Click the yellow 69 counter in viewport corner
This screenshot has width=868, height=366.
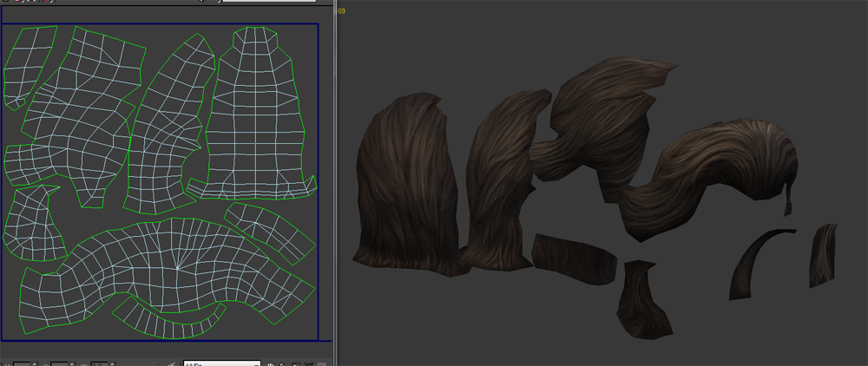pos(341,11)
